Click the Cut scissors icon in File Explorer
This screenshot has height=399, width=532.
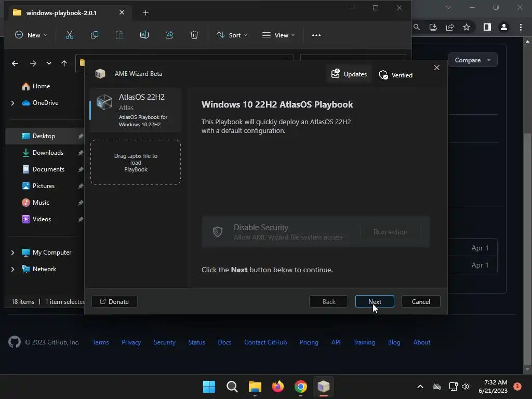tap(70, 35)
